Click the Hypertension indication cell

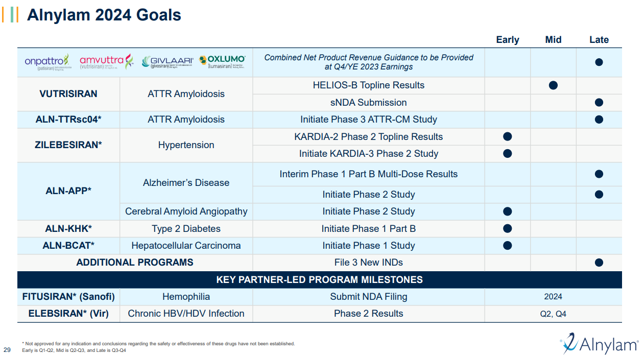(x=186, y=145)
